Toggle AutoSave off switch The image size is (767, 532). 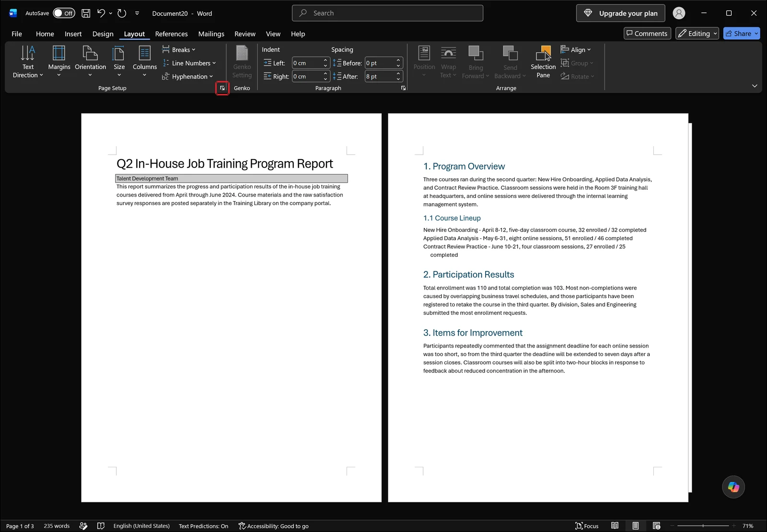(64, 13)
